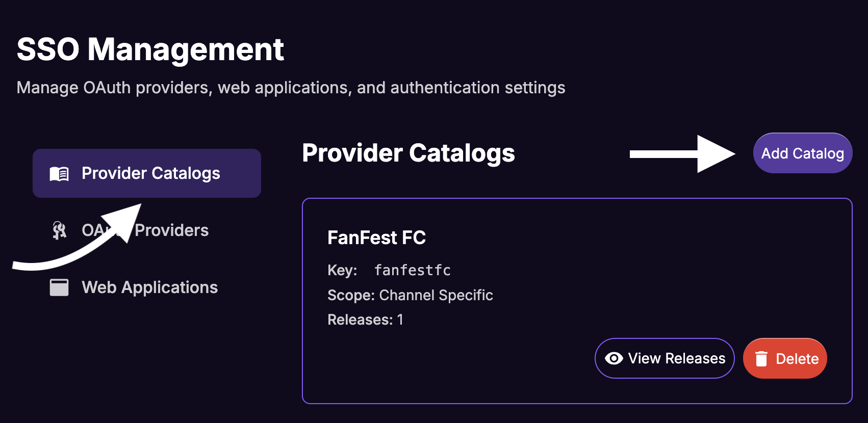Switch to the OAuth Providers section
Viewport: 868px width, 423px height.
point(147,230)
